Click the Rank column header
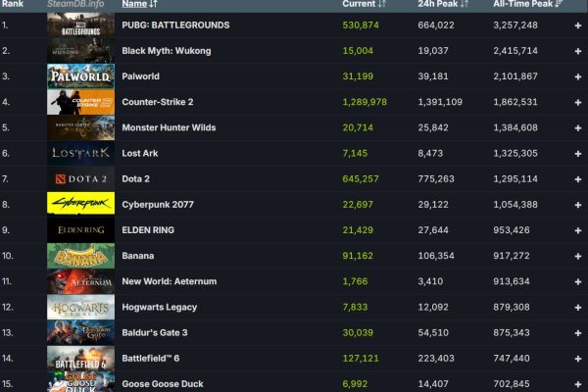This screenshot has height=392, width=588. (12, 4)
